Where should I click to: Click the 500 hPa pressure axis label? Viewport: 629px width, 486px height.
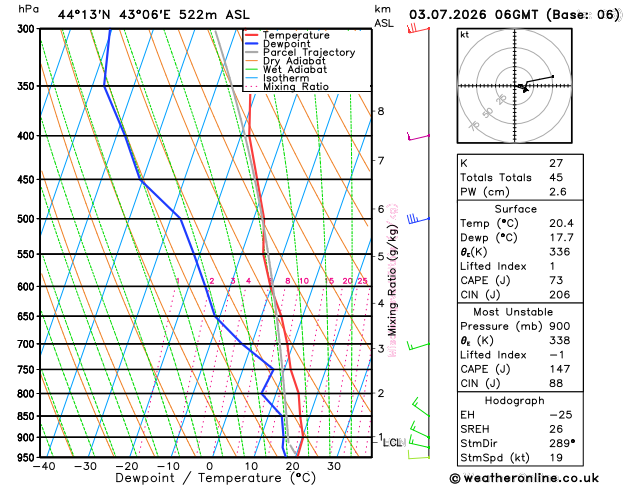pyautogui.click(x=28, y=219)
